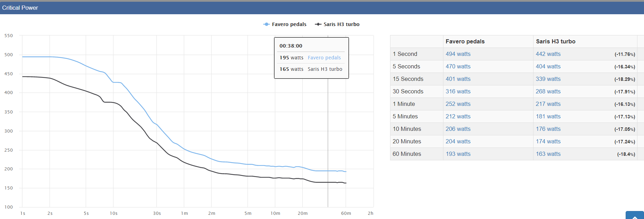This screenshot has height=219, width=644.
Task: Toggle Favero pedals legend series
Action: [285, 24]
